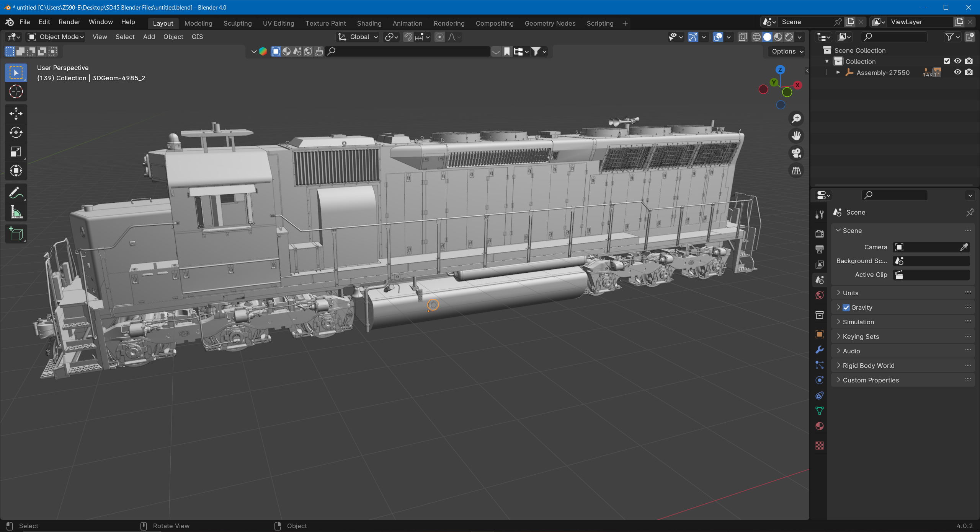980x532 pixels.
Task: Click the red X axis gizmo ball
Action: click(797, 85)
